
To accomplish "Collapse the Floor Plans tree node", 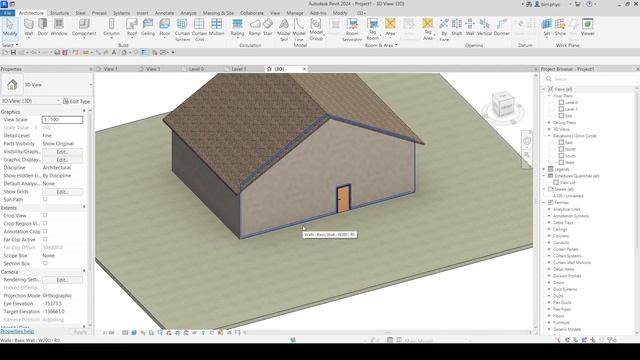I will [549, 96].
